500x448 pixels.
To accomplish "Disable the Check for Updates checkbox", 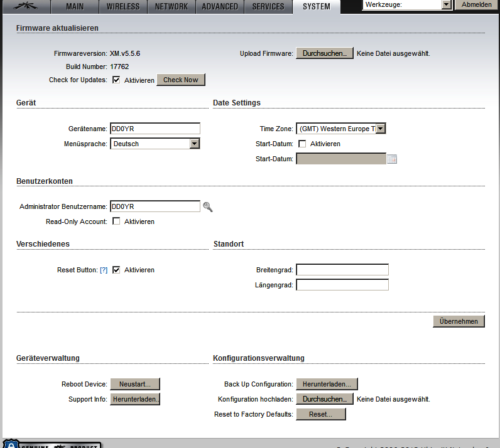I will pos(116,80).
